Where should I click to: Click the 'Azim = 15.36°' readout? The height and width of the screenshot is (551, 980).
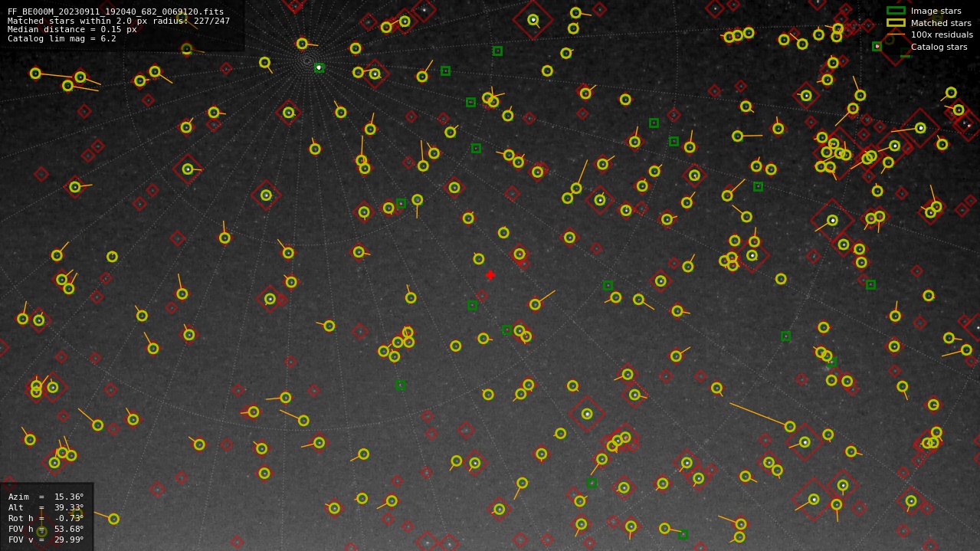[46, 497]
